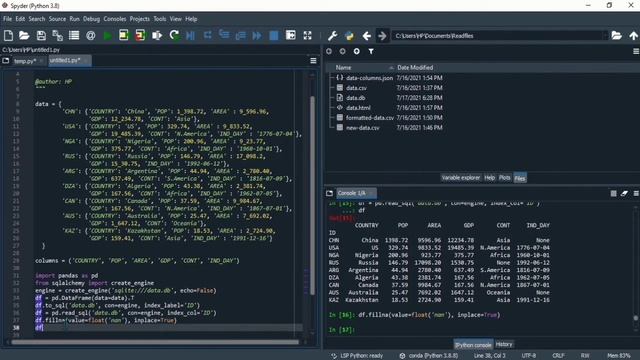This screenshot has height=360, width=640.
Task: Expand the working directory dropdown
Action: [605, 36]
